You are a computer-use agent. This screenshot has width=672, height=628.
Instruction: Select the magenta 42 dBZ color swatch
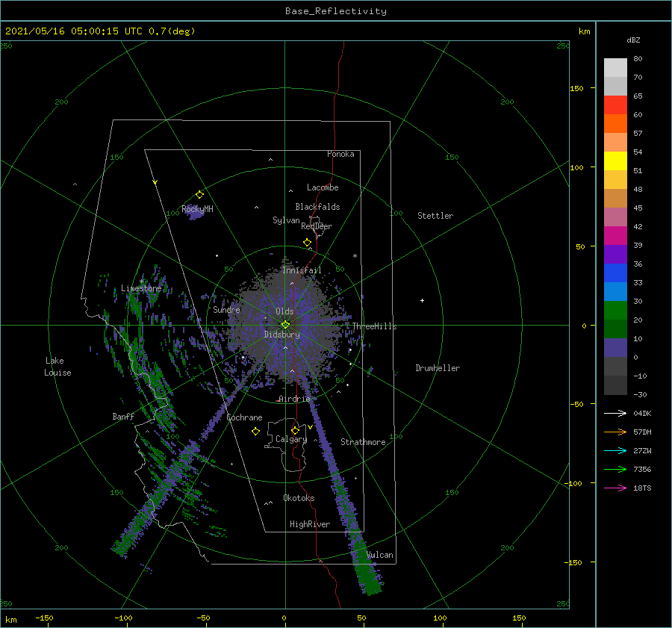(x=615, y=236)
